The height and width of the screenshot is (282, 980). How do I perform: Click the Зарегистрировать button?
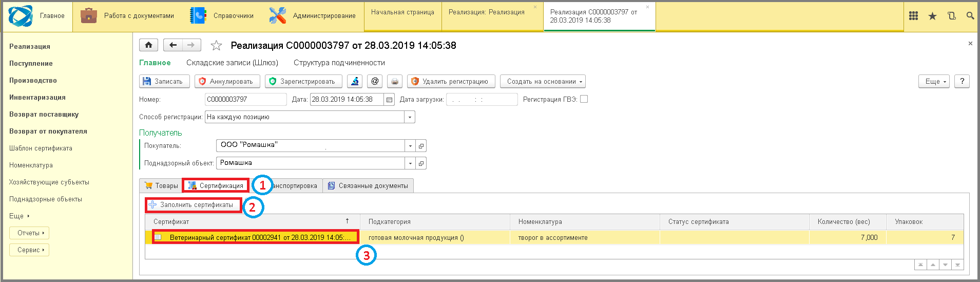pos(302,81)
